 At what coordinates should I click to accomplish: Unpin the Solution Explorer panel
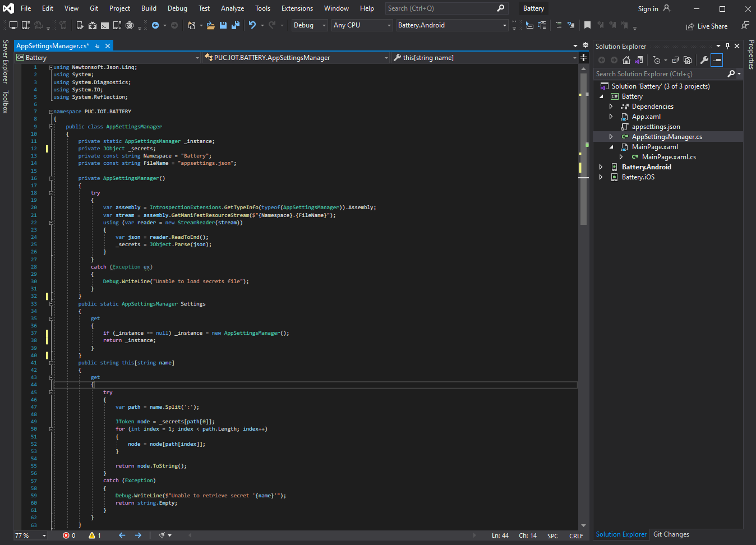click(x=727, y=46)
